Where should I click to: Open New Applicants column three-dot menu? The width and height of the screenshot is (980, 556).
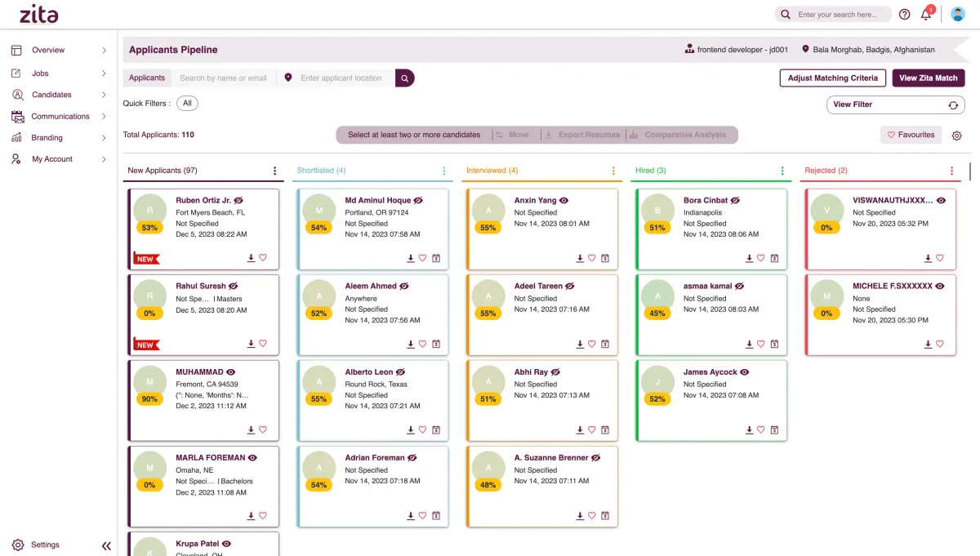(x=275, y=171)
